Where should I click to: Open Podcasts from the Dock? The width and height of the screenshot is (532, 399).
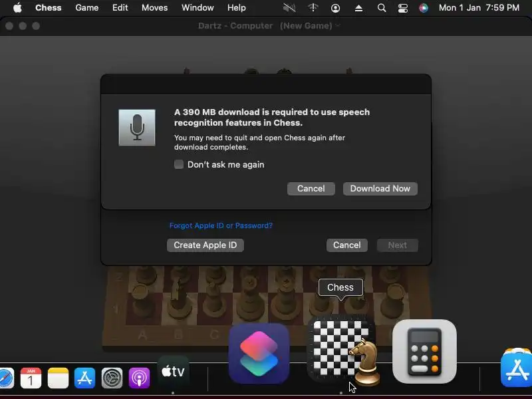tap(139, 378)
